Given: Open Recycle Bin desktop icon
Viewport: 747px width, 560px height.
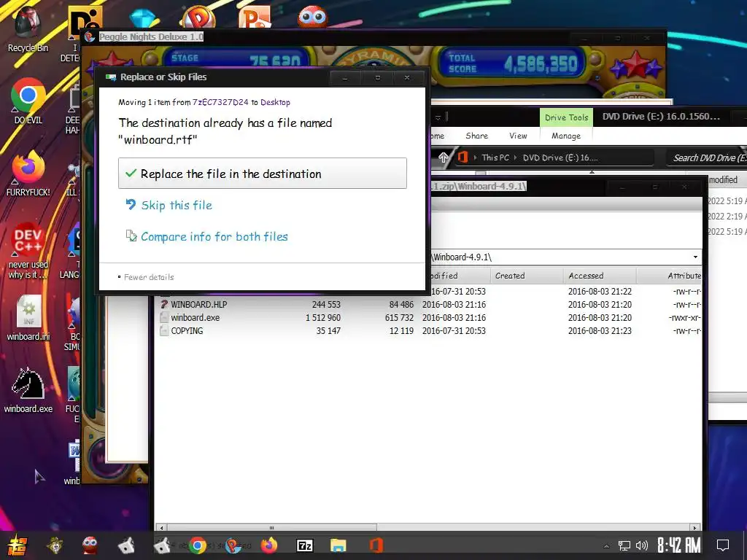Looking at the screenshot, I should coord(28,28).
